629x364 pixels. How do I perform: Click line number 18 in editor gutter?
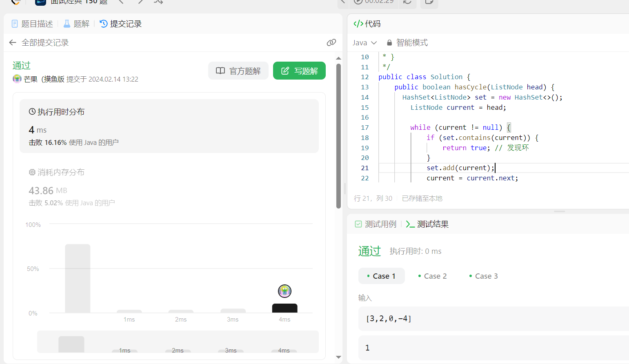coord(365,138)
